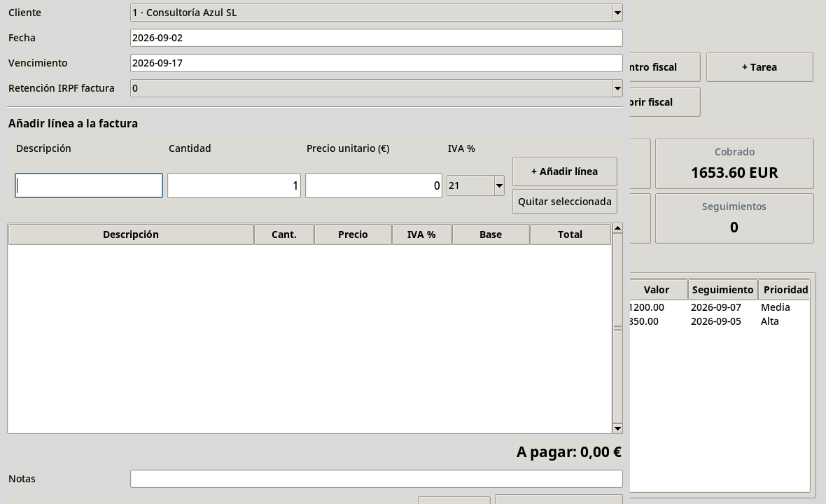Click the Precio unitario (€) input field
This screenshot has height=504, width=826.
tap(374, 185)
